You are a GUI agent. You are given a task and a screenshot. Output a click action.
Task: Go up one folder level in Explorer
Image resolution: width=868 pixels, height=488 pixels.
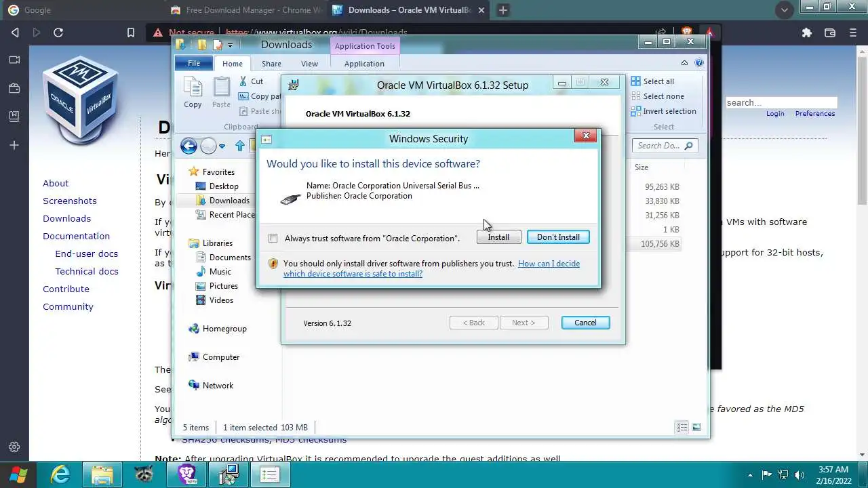239,146
